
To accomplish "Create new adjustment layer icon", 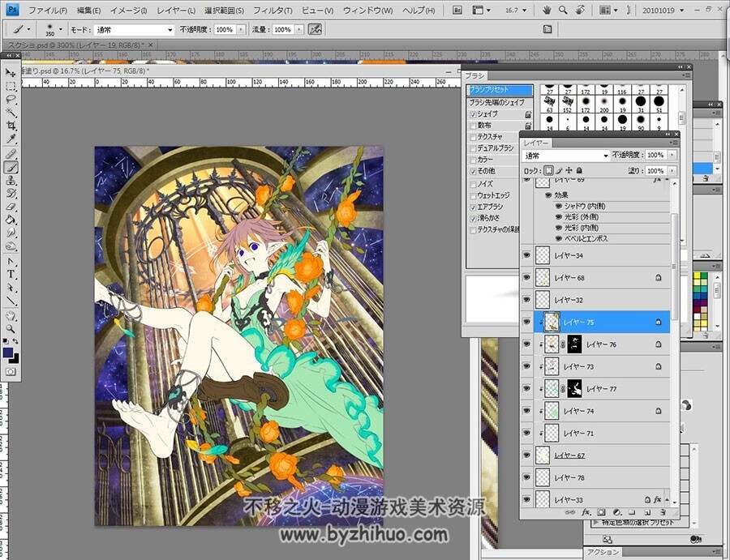I will coord(617,512).
